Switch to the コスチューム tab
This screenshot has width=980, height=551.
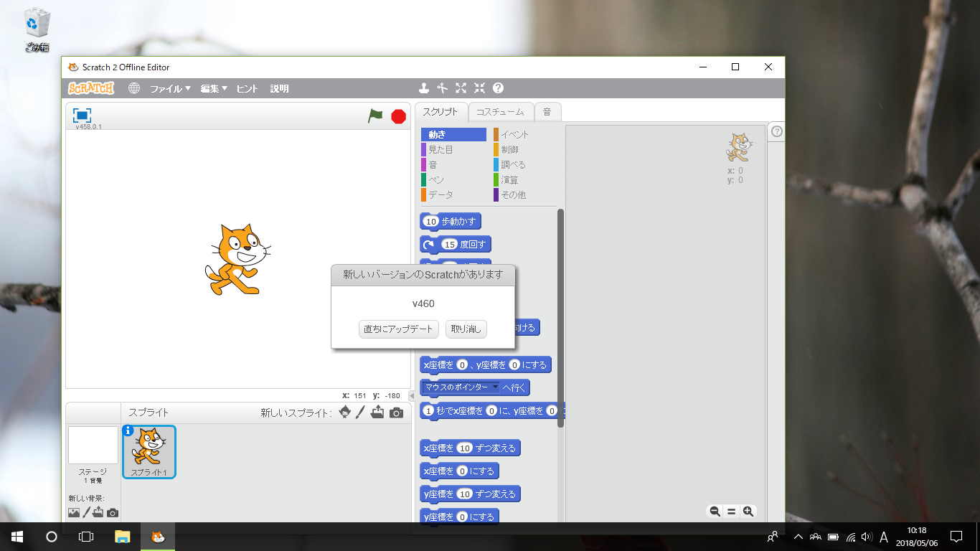click(500, 111)
